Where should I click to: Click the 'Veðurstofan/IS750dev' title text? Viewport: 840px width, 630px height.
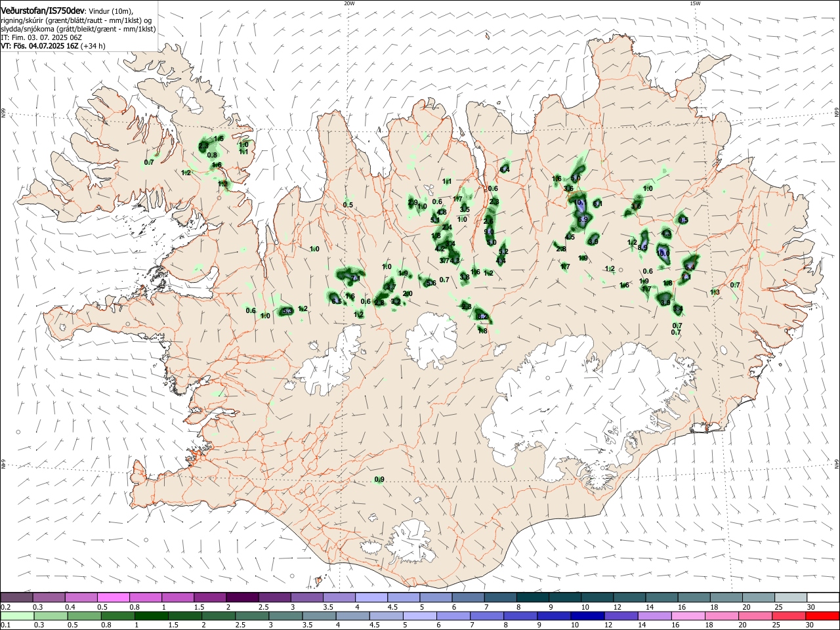click(x=43, y=10)
